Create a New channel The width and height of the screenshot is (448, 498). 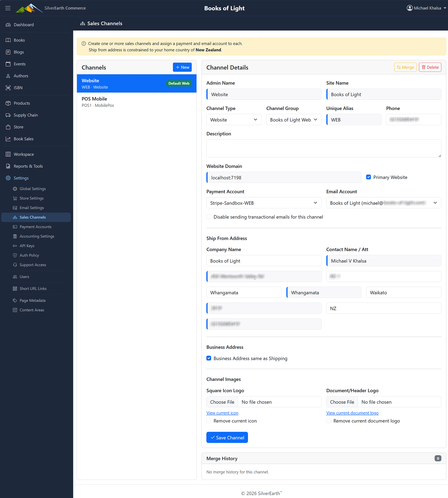[182, 67]
